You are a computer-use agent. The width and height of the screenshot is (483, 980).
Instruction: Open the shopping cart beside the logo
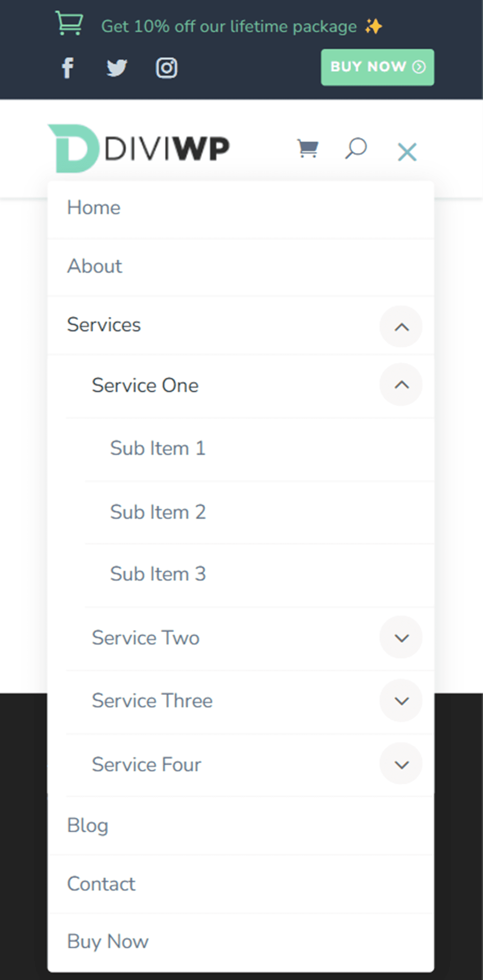click(x=308, y=148)
